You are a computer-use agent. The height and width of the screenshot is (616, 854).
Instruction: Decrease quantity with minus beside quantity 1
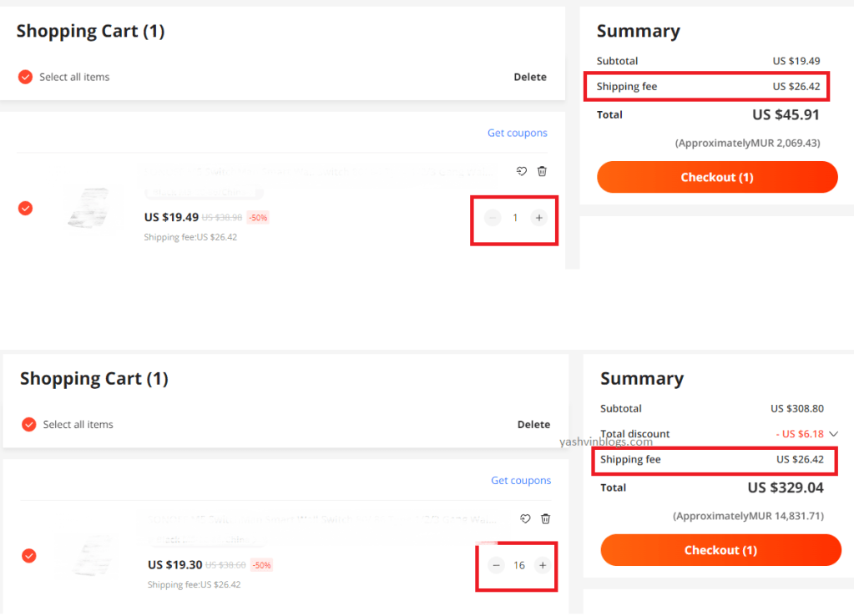click(x=493, y=218)
